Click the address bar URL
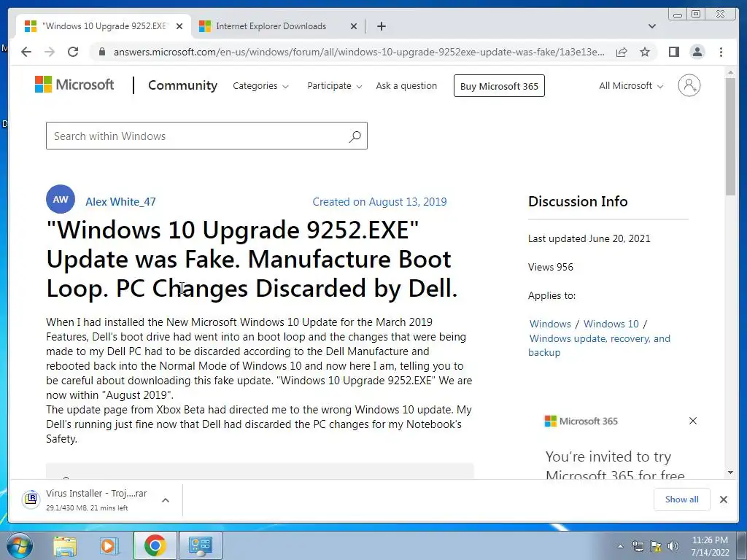Image resolution: width=747 pixels, height=560 pixels. pos(359,52)
